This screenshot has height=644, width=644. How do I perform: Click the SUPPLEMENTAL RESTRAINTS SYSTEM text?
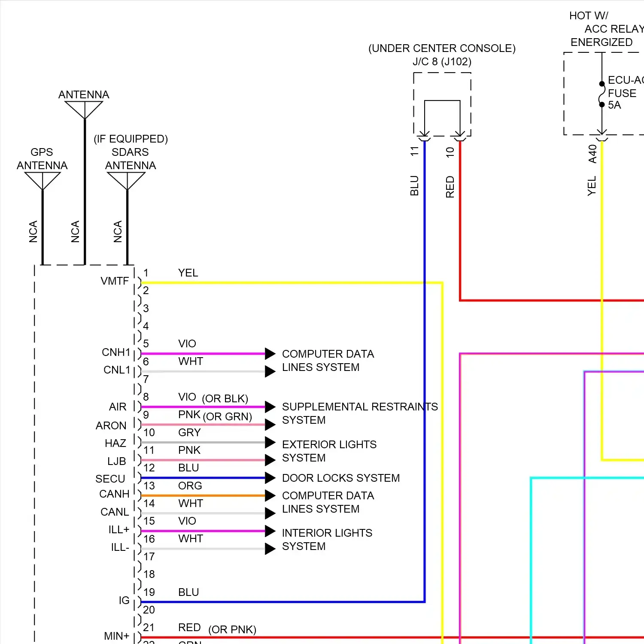(x=360, y=413)
